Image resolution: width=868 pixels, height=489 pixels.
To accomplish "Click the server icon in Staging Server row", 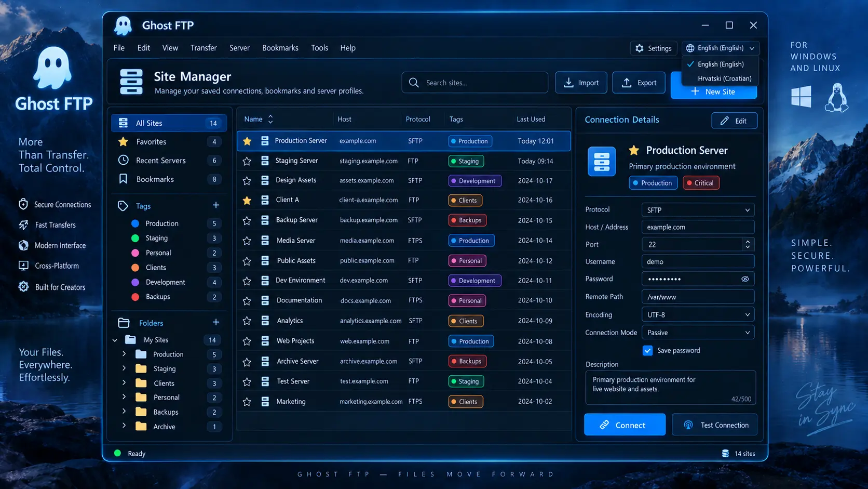I will point(265,161).
